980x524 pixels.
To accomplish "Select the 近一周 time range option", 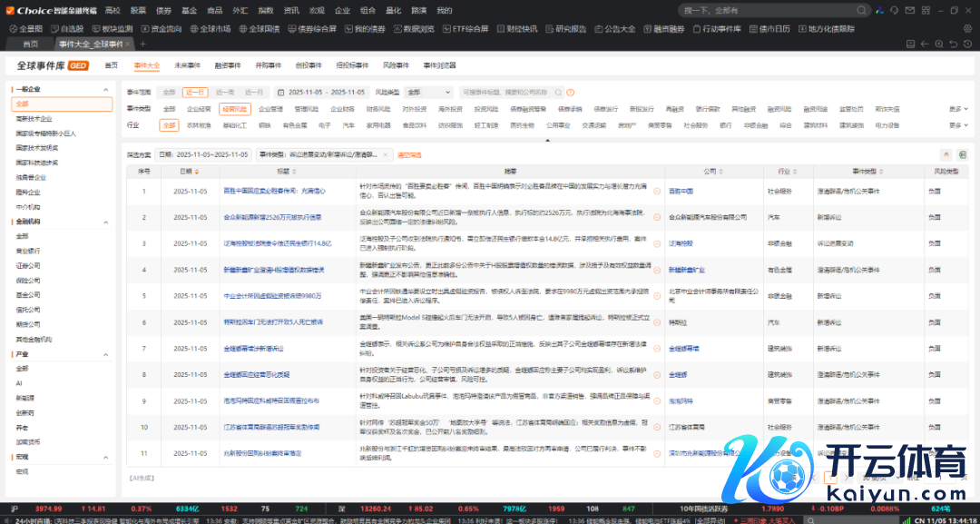I will [224, 92].
